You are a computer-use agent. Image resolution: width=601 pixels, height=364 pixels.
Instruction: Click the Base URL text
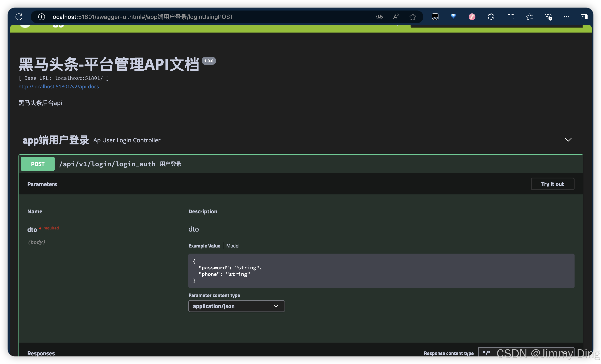coord(64,78)
